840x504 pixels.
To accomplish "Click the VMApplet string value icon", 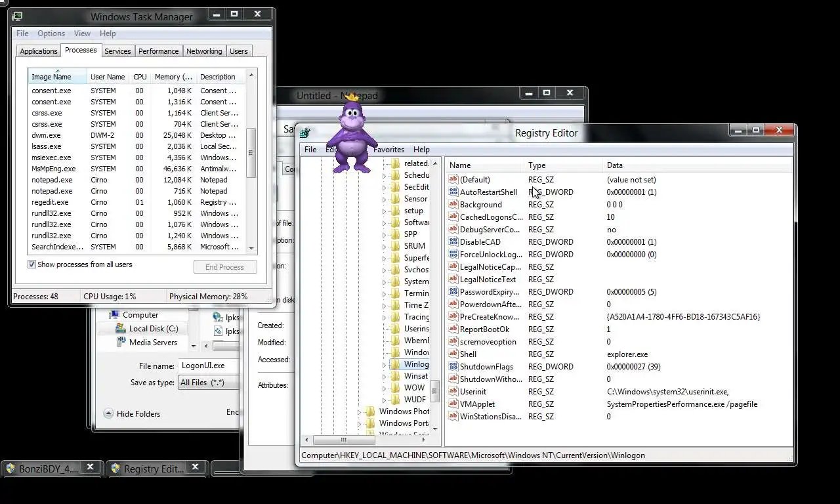I will coord(453,404).
